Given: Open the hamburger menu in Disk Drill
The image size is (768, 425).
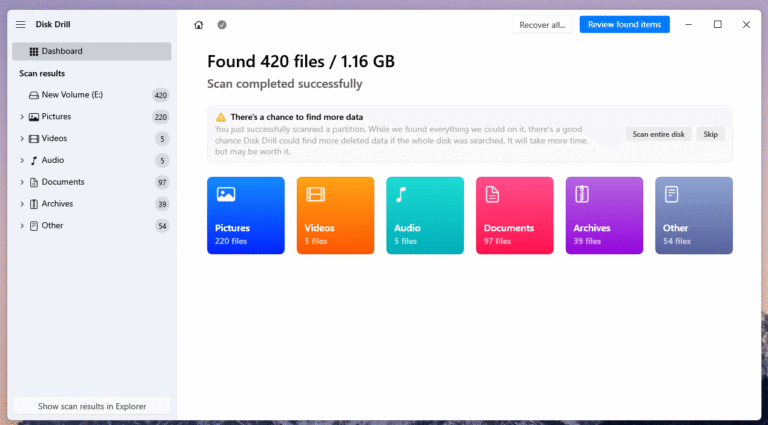Looking at the screenshot, I should 20,24.
